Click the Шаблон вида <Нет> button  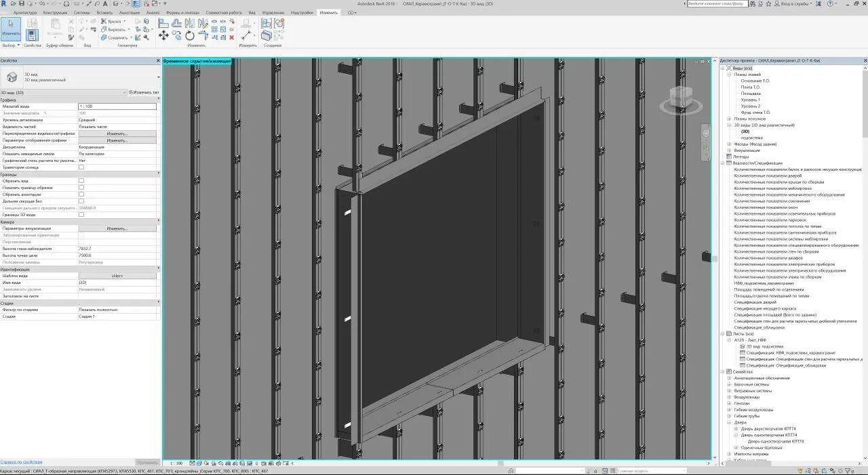pos(117,276)
